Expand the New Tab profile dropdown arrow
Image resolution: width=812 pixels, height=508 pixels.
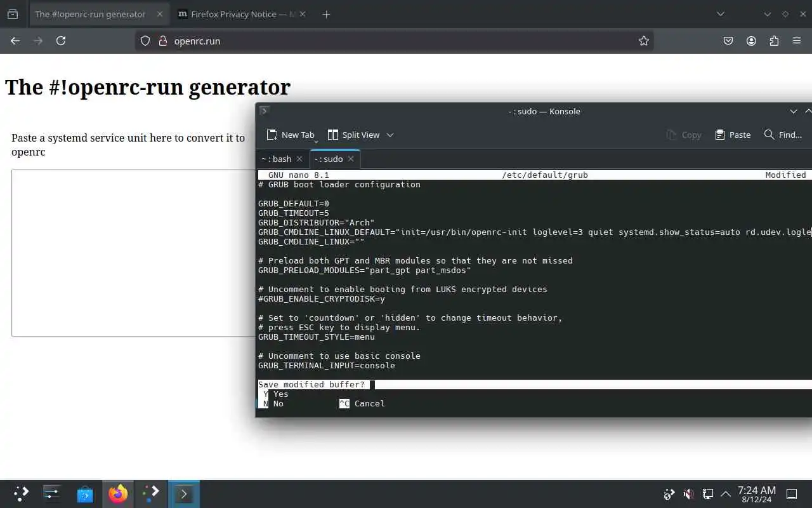(315, 141)
